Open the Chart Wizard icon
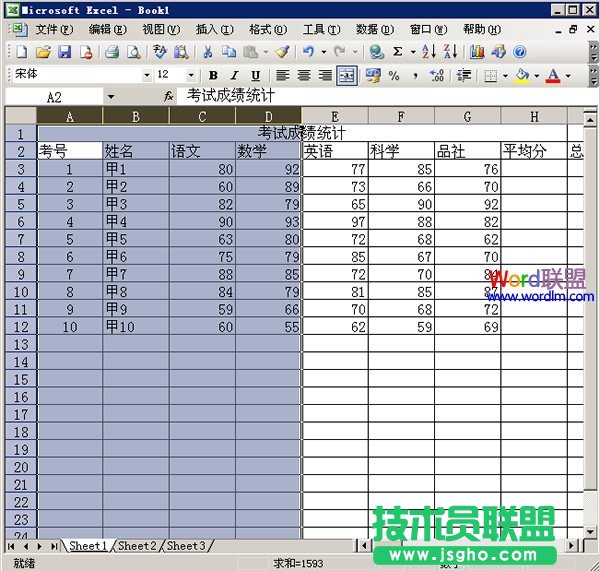Image resolution: width=600 pixels, height=571 pixels. coord(476,51)
